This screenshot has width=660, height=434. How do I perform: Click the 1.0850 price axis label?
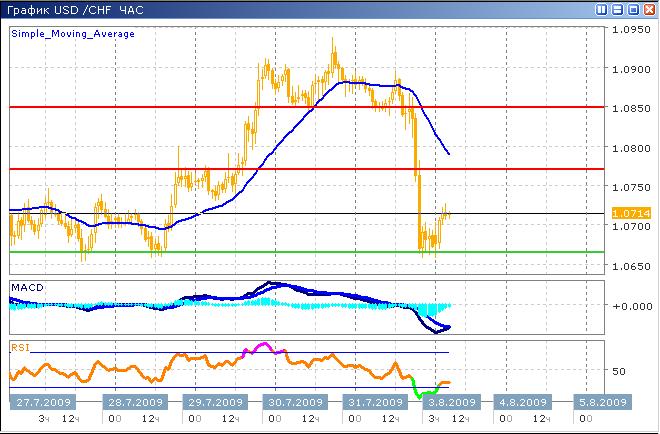(631, 108)
